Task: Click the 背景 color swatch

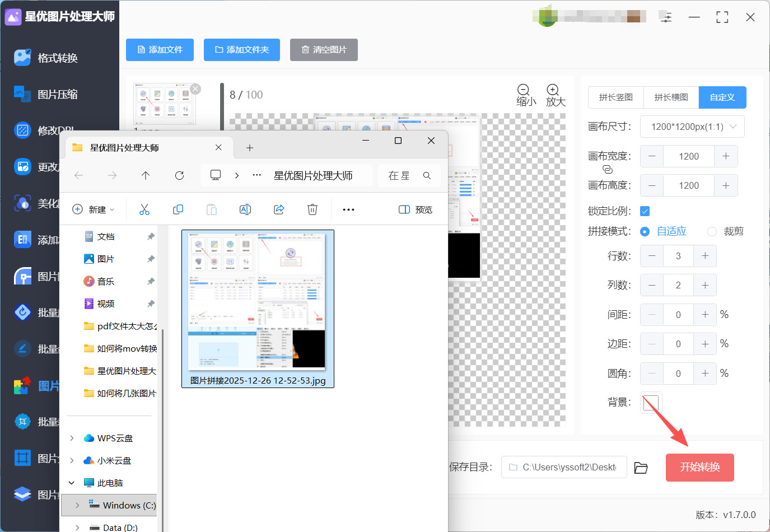Action: (651, 403)
